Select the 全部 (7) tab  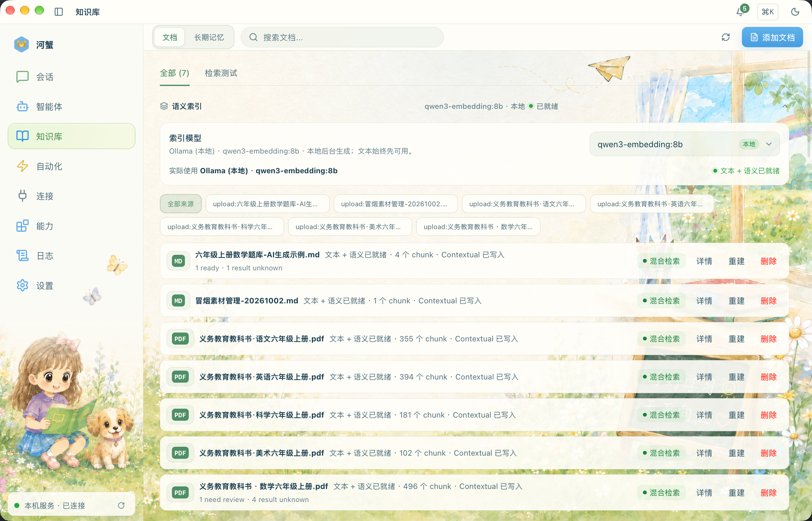pyautogui.click(x=174, y=73)
